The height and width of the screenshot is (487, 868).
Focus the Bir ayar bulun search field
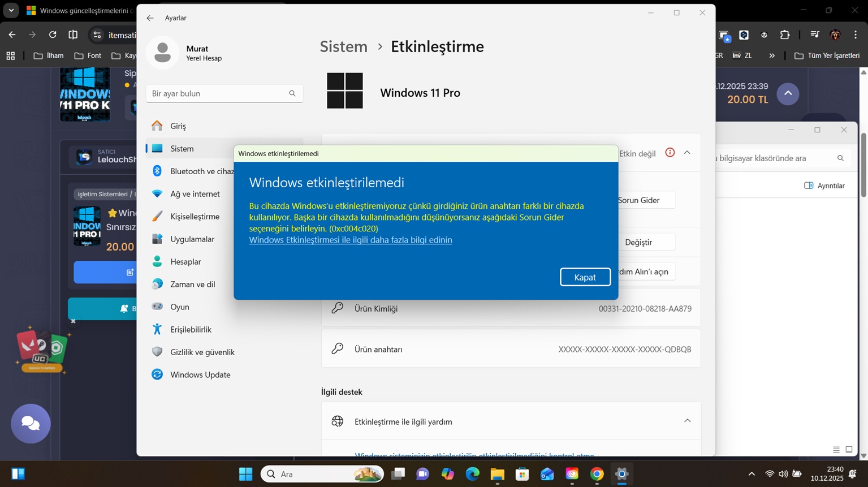(224, 93)
